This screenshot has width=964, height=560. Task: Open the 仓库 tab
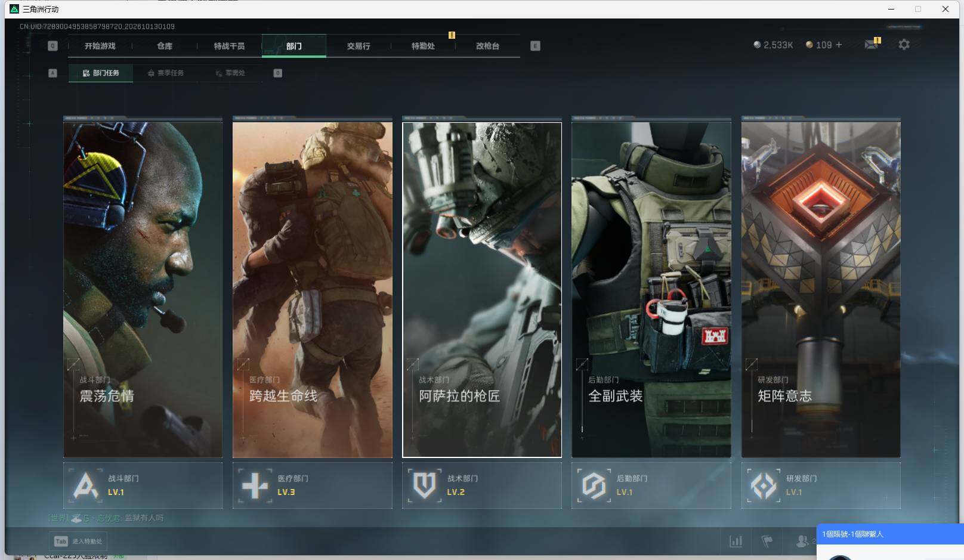pos(165,46)
